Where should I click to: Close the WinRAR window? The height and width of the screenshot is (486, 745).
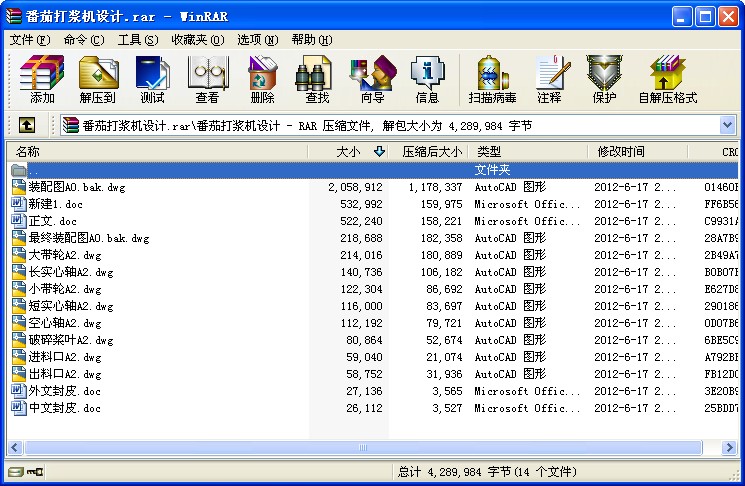click(728, 17)
